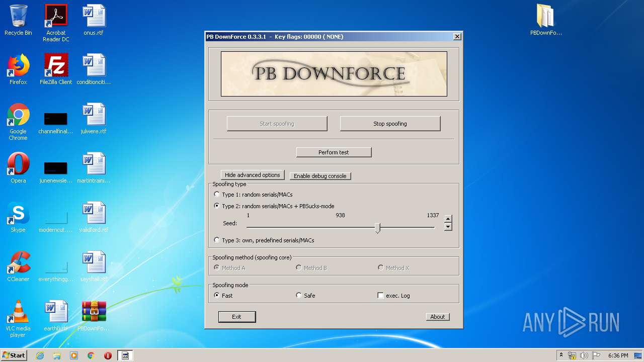Choose spoofing Method B
The height and width of the screenshot is (362, 644).
pyautogui.click(x=311, y=268)
